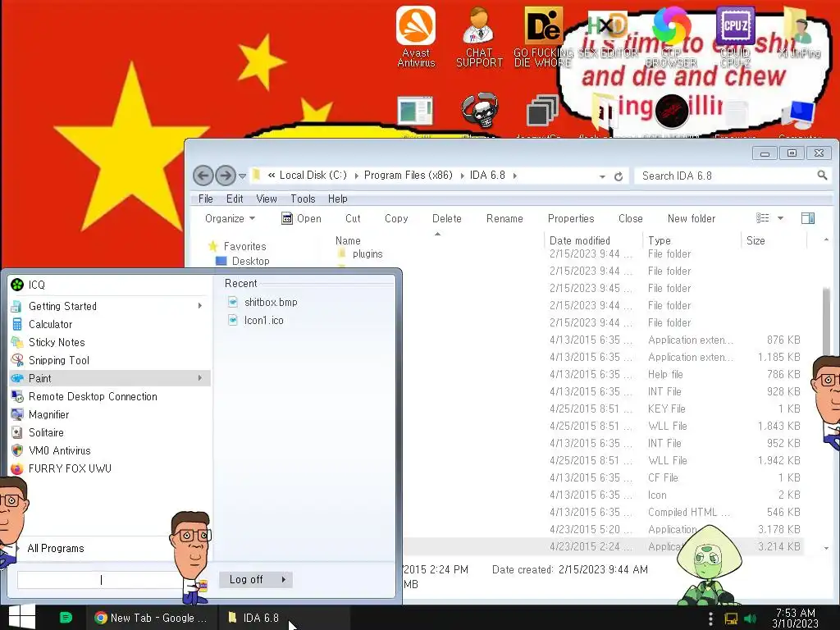This screenshot has height=630, width=840.
Task: Click New folder toolbar button
Action: click(692, 218)
